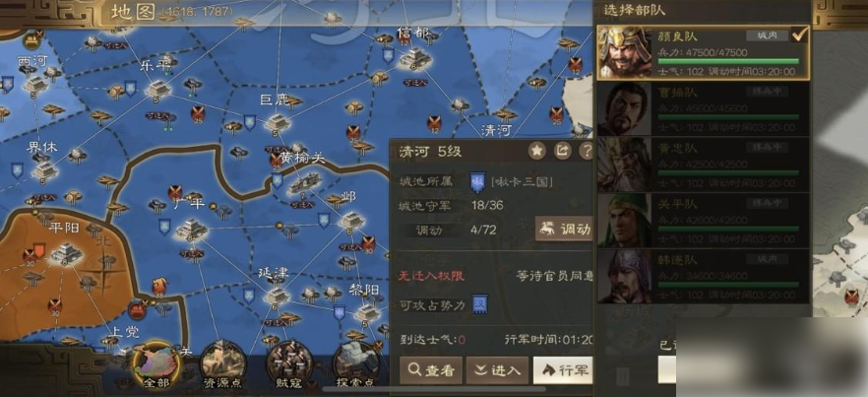
Task: Switch to the 资源点 filter tab
Action: tap(222, 364)
